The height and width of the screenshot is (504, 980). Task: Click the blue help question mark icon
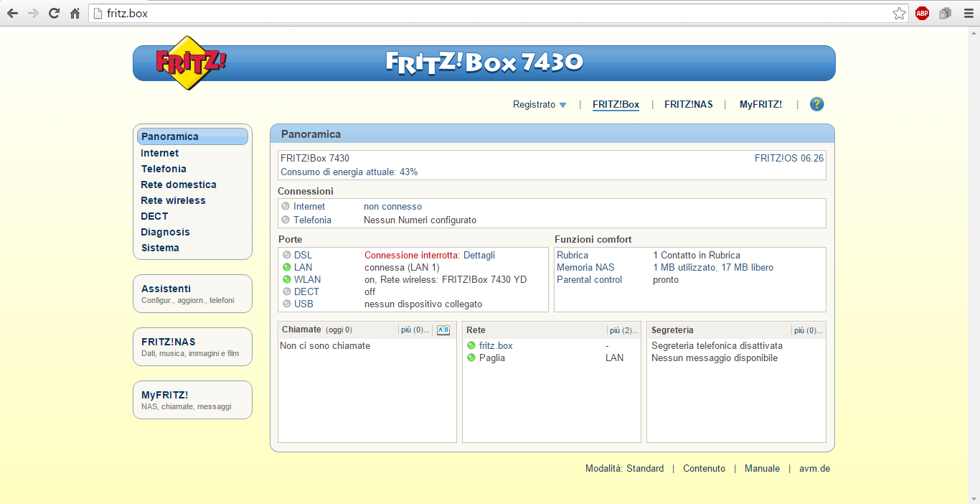[816, 104]
